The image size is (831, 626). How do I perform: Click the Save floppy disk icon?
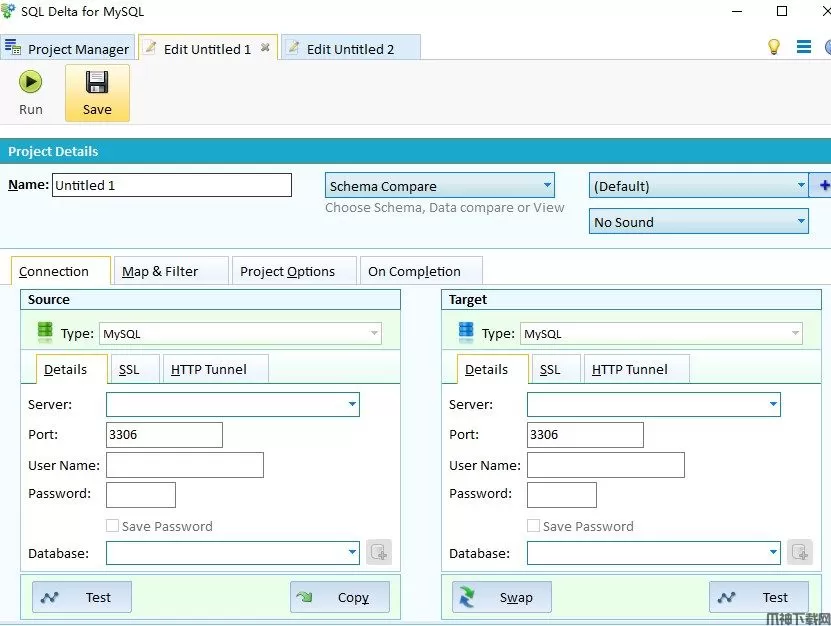coord(97,82)
